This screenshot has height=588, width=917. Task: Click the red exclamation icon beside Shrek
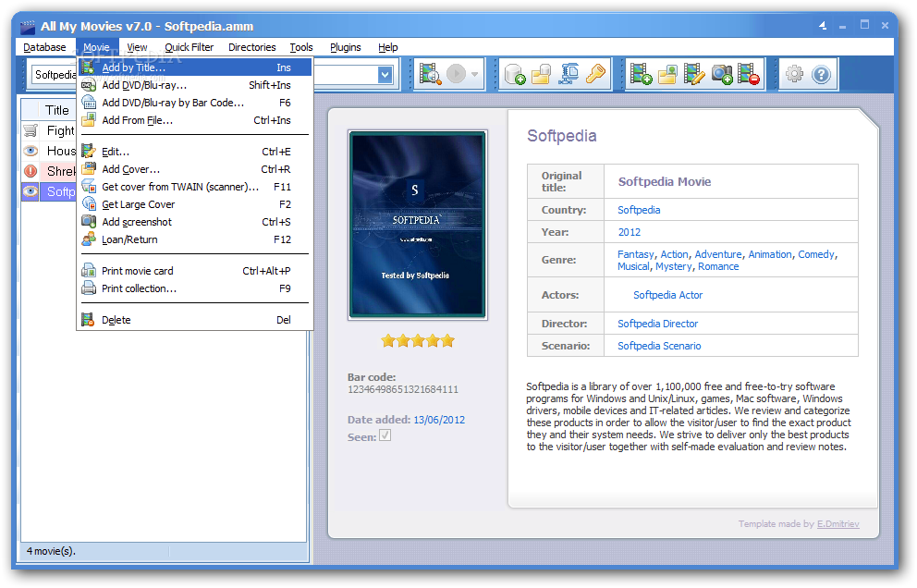coord(31,171)
